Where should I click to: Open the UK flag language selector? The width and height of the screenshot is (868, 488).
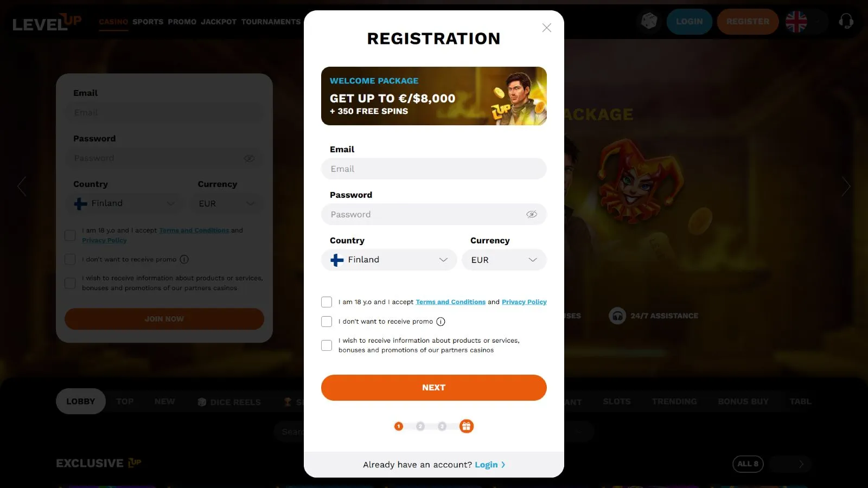coord(796,22)
